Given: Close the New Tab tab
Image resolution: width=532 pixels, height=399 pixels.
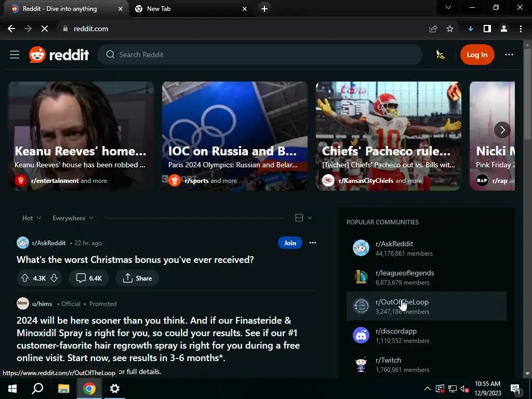Looking at the screenshot, I should (x=245, y=9).
